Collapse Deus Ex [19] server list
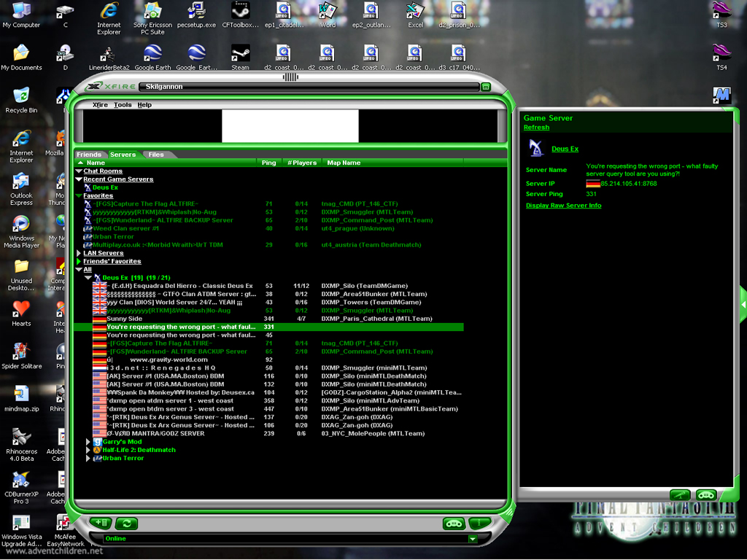 click(88, 278)
